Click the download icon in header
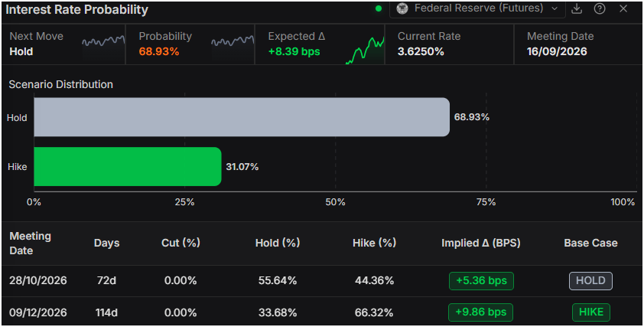The width and height of the screenshot is (644, 327). (x=577, y=8)
